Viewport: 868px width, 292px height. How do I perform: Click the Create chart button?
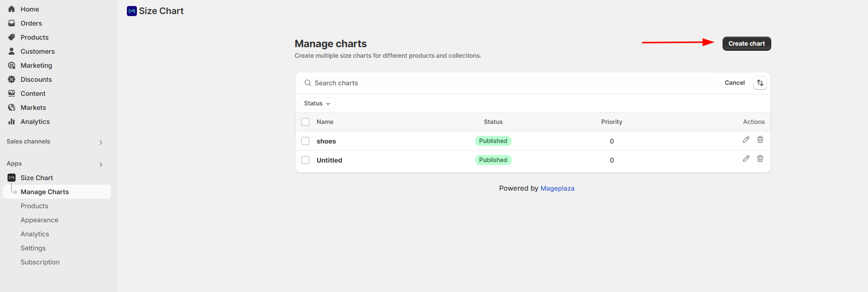tap(747, 44)
